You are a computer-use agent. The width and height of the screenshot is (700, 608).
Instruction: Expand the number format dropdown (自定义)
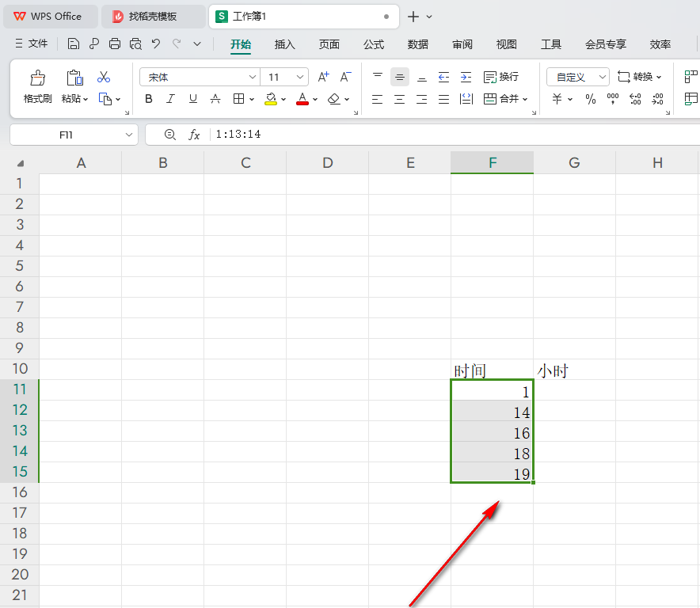[x=603, y=78]
